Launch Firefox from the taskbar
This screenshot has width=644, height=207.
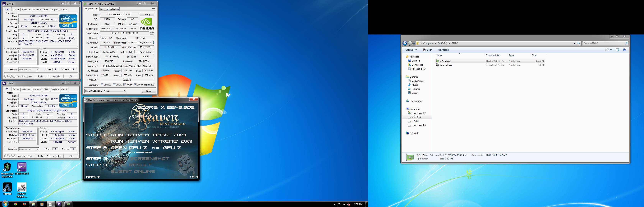pos(24,204)
